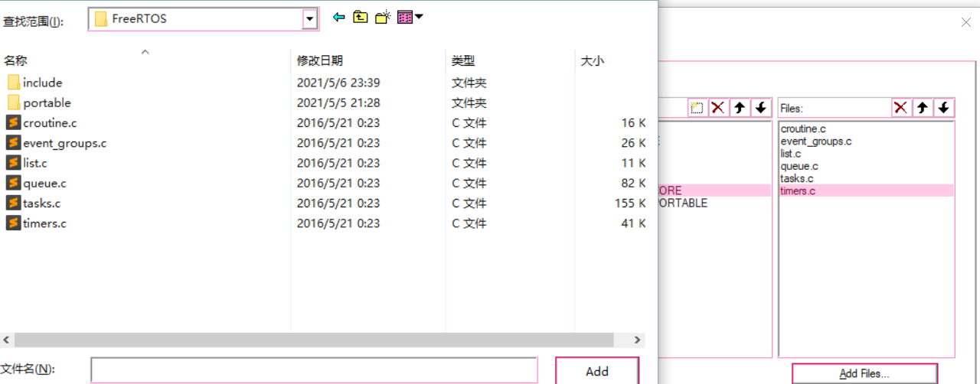This screenshot has width=980, height=384.
Task: Click the tasks.c file icon
Action: click(13, 203)
